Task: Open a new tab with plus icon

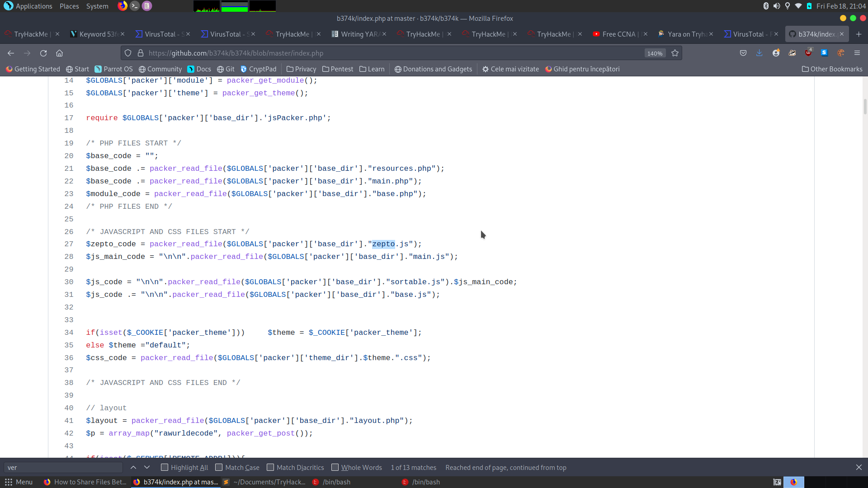Action: pos(859,34)
